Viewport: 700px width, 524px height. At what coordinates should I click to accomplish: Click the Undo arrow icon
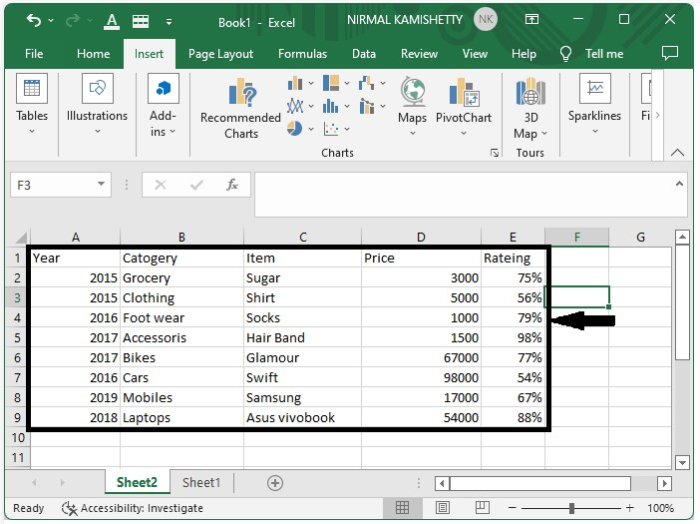pyautogui.click(x=34, y=20)
